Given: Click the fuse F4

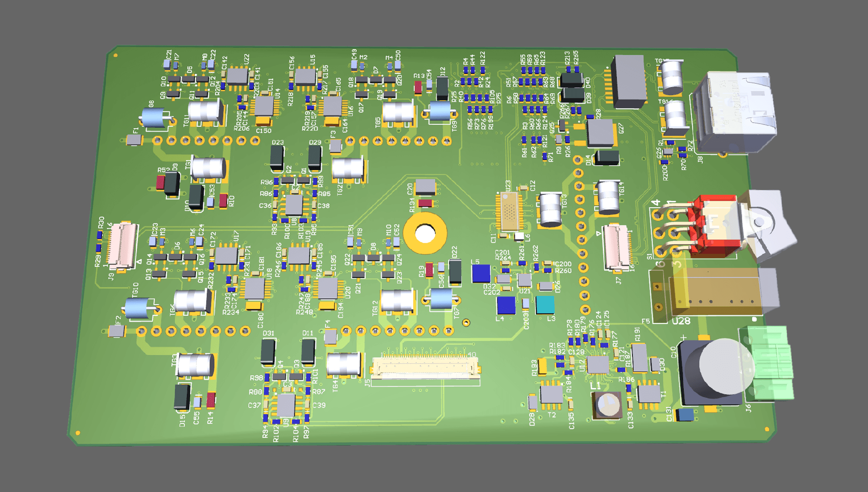Looking at the screenshot, I should tap(331, 337).
